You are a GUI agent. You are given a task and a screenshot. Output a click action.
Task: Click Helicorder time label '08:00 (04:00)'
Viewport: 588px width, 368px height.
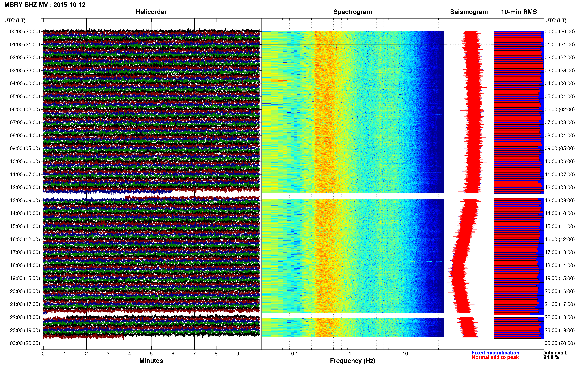coord(25,135)
